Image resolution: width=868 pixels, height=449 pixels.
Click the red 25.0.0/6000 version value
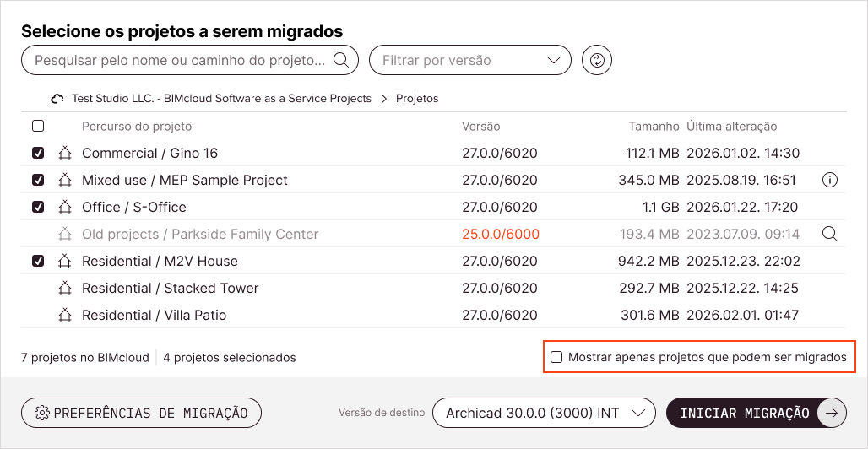click(x=501, y=234)
